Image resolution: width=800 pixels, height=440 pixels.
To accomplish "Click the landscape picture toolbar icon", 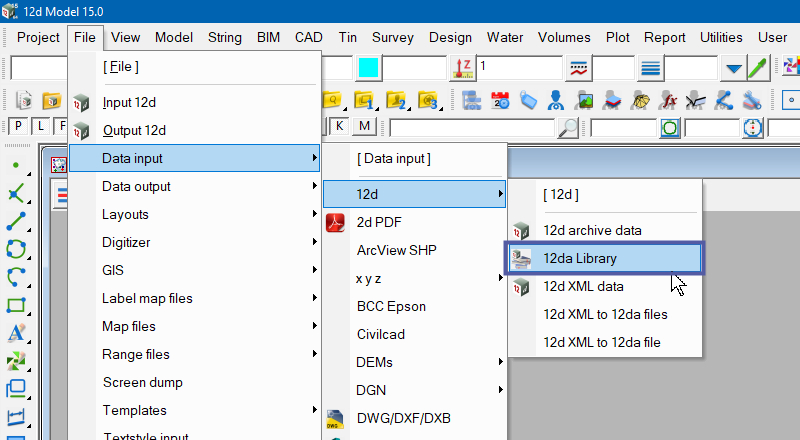I will click(x=584, y=100).
